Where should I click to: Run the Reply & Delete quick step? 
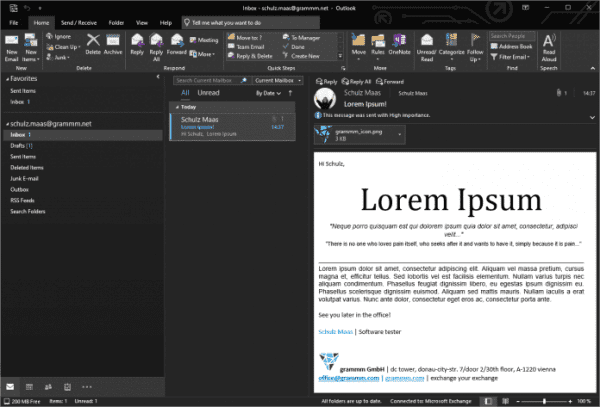click(250, 56)
